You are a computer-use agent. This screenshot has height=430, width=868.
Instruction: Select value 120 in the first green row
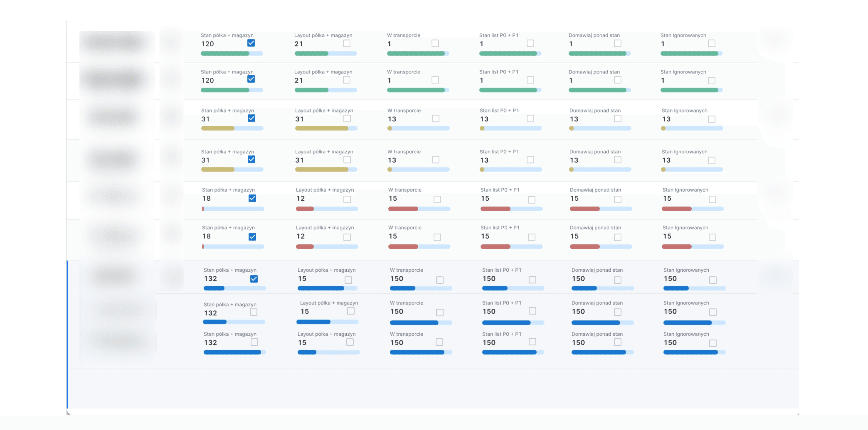208,44
